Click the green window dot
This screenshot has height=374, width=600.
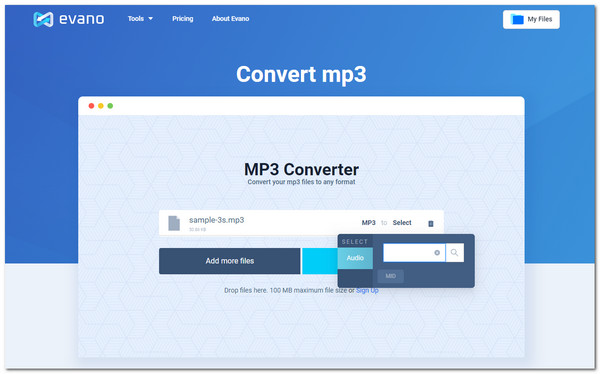(x=110, y=106)
